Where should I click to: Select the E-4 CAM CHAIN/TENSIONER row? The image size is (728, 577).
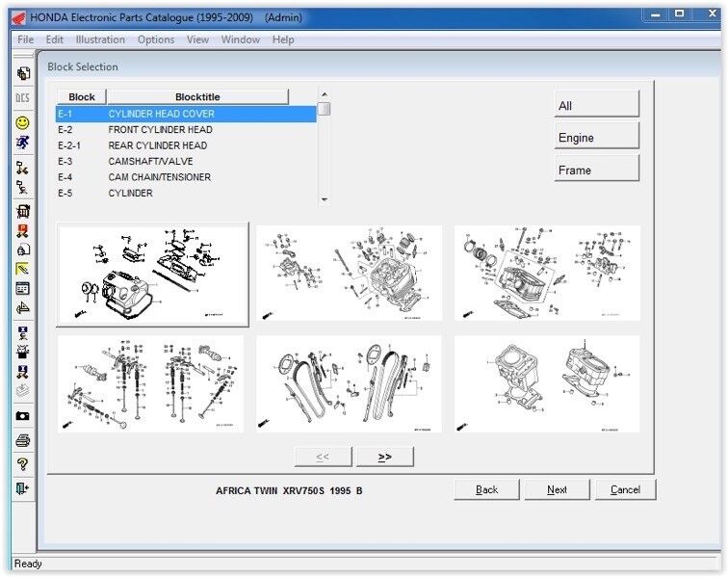point(186,177)
